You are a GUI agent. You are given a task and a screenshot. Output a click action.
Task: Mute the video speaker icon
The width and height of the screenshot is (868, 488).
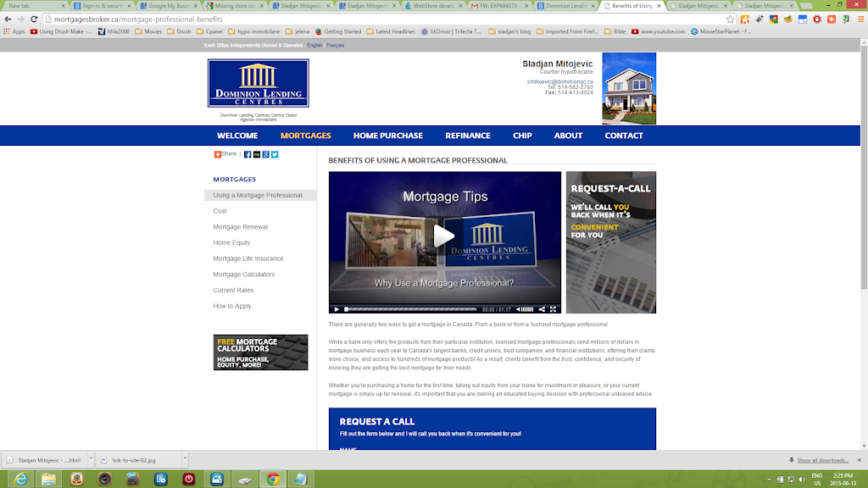pos(519,309)
